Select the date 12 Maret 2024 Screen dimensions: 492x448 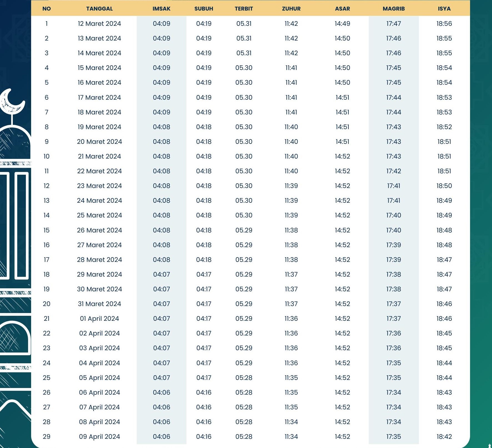click(99, 24)
